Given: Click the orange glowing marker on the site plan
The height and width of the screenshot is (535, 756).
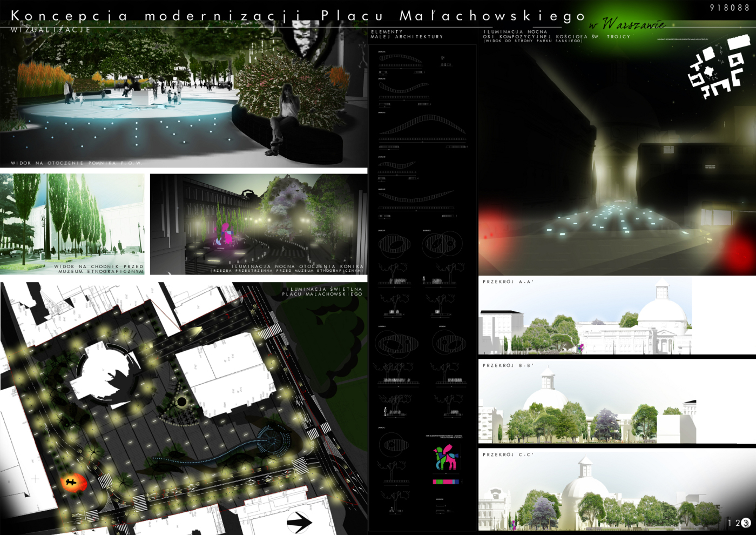Looking at the screenshot, I should click(73, 482).
